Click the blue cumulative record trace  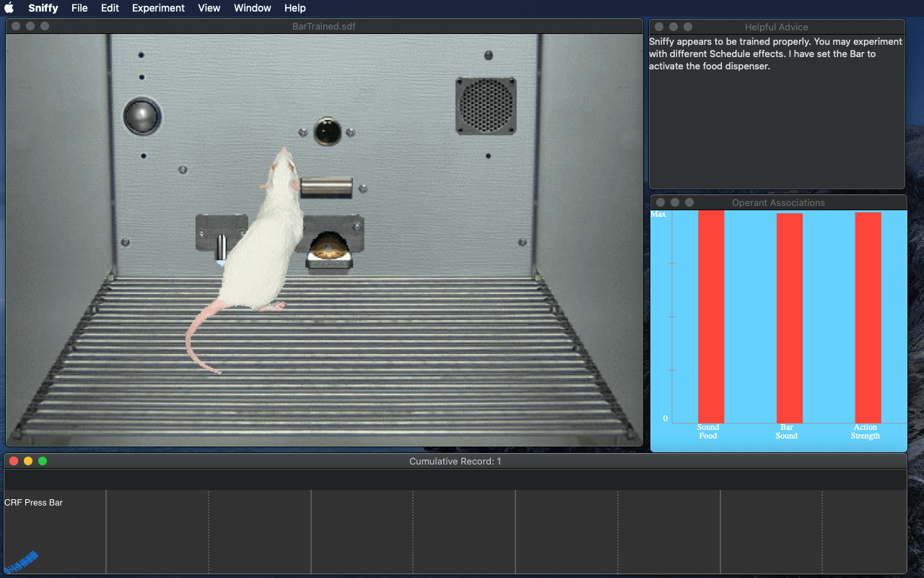click(x=21, y=561)
